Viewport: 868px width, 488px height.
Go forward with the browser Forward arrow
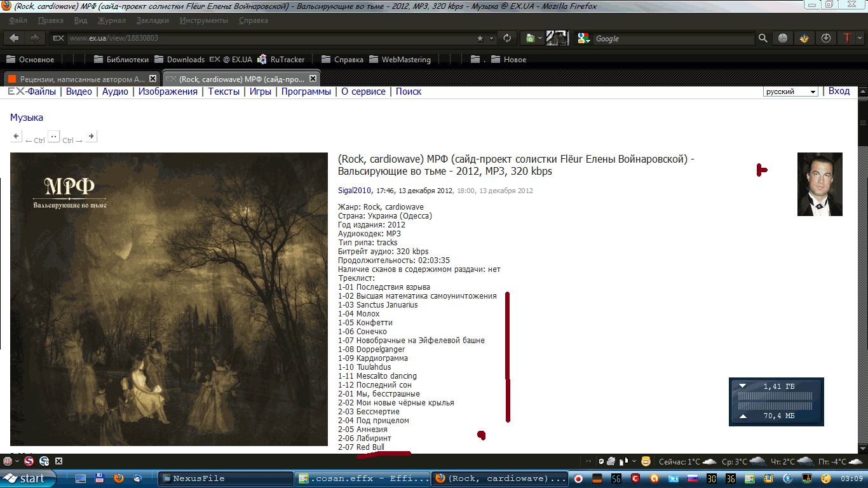point(34,38)
